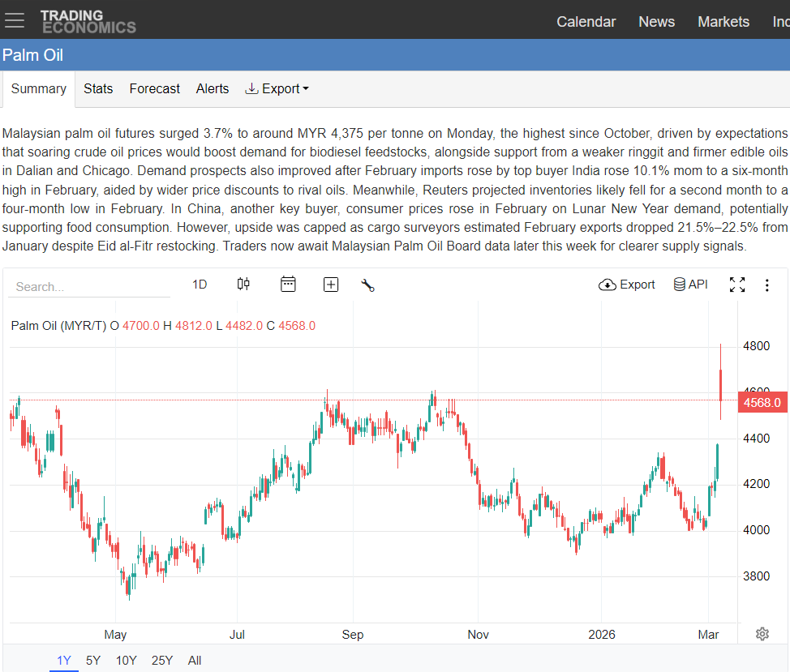Screen dimensions: 790x672
Task: Click the cloud Export button on chart
Action: tap(626, 285)
